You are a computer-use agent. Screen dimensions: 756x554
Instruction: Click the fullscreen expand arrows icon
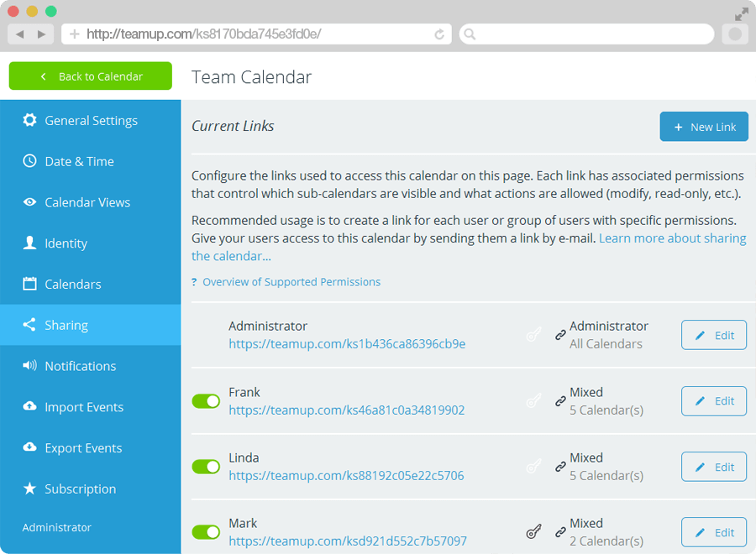coord(741,14)
